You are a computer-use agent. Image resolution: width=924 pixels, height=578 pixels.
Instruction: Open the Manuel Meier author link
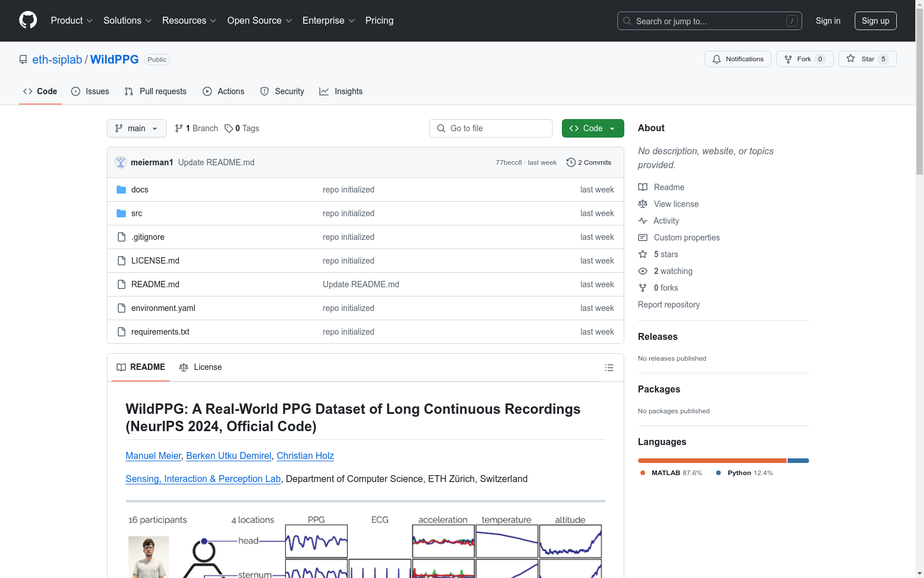(154, 455)
